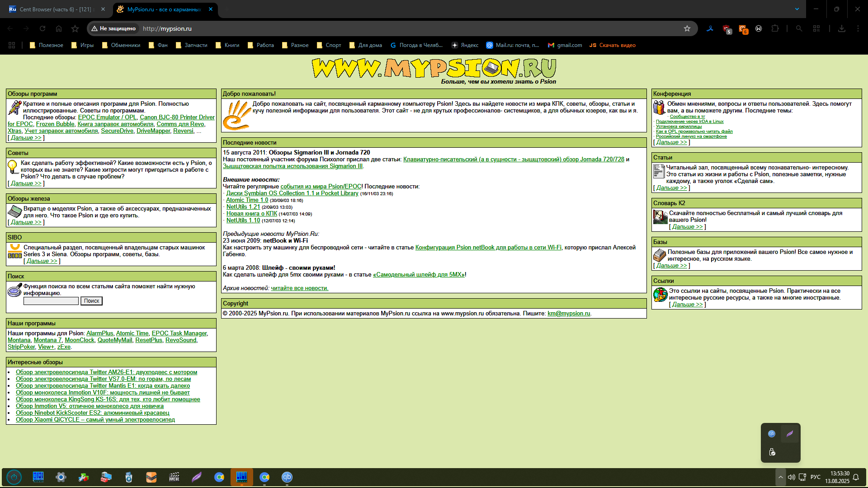The image size is (868, 488).
Task: Reload the page with the refresh icon
Action: [42, 28]
